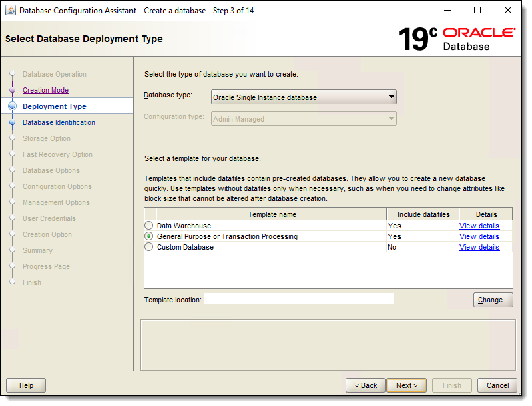This screenshot has width=532, height=406.
Task: Select the Custom Database template radio button
Action: click(149, 247)
